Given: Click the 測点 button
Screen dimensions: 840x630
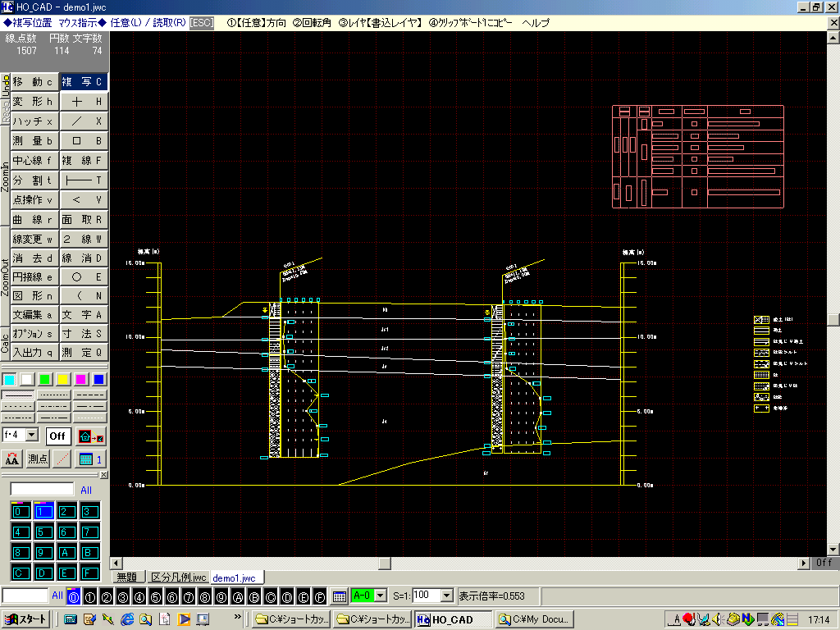Looking at the screenshot, I should coord(38,459).
